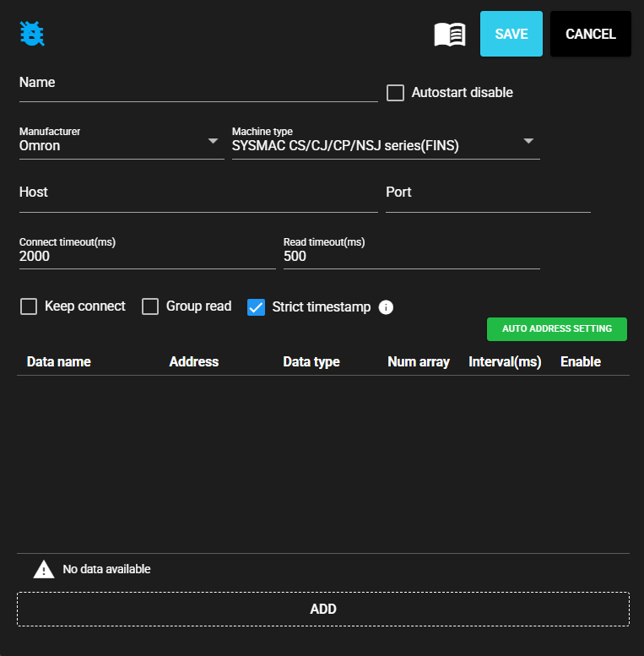Open the manual book icon

coord(449,35)
